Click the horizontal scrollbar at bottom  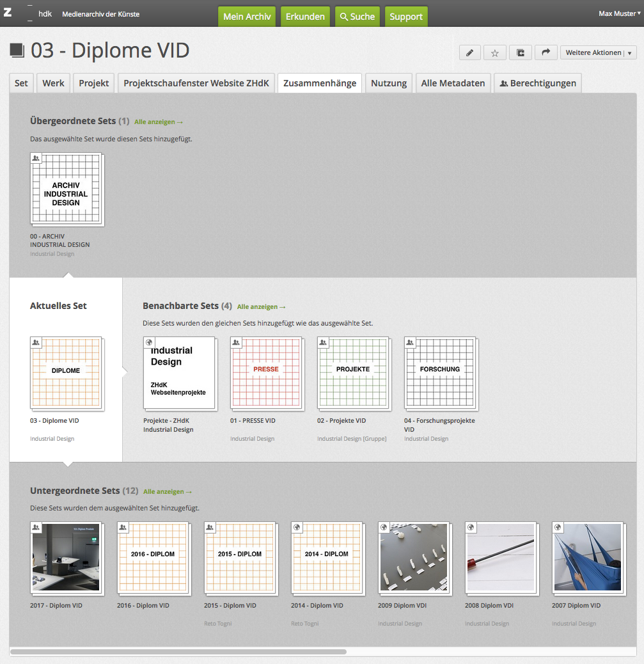tap(178, 652)
